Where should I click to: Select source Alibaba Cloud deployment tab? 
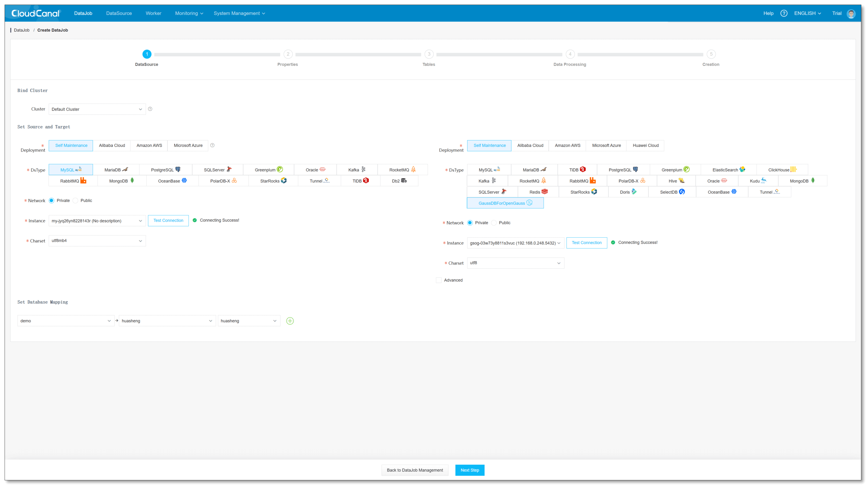112,146
